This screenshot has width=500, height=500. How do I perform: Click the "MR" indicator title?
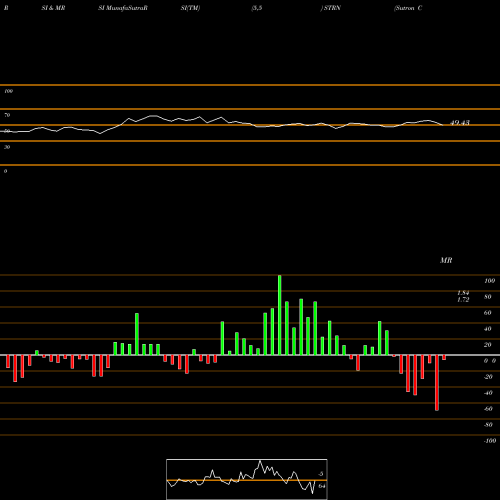tap(446, 260)
